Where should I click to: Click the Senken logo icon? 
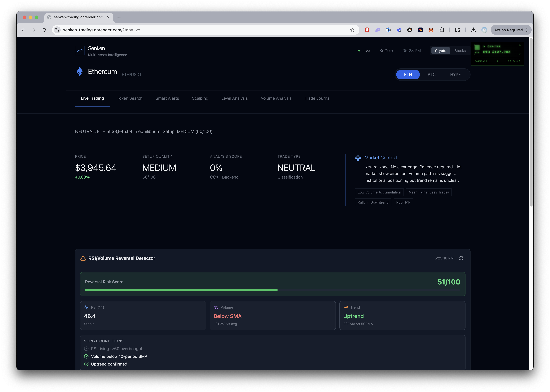tap(80, 51)
